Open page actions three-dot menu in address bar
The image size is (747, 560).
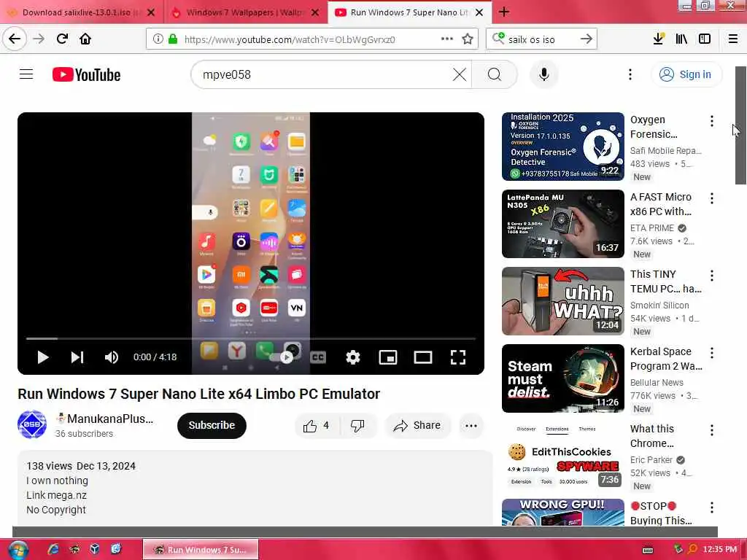point(447,39)
